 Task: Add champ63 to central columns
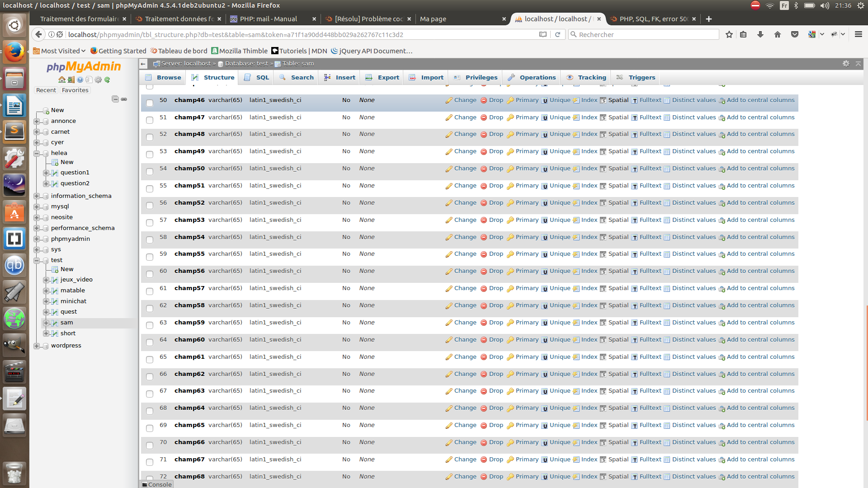click(760, 391)
